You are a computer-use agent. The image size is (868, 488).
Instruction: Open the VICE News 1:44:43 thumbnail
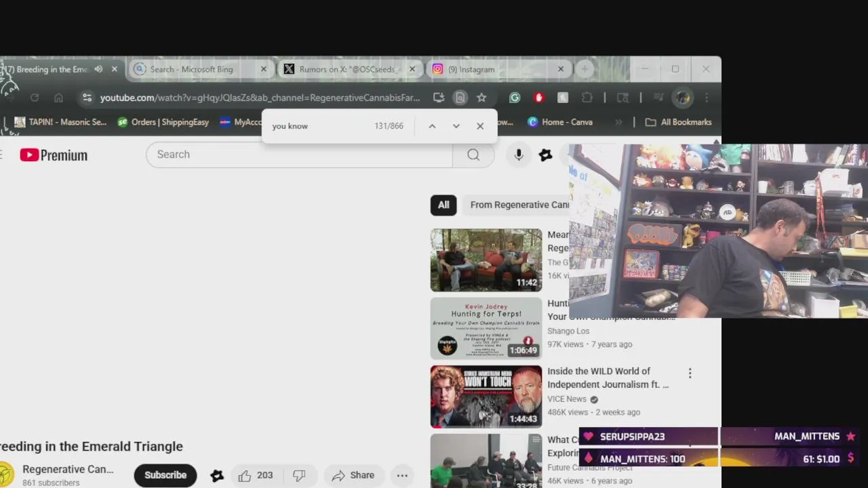[486, 397]
